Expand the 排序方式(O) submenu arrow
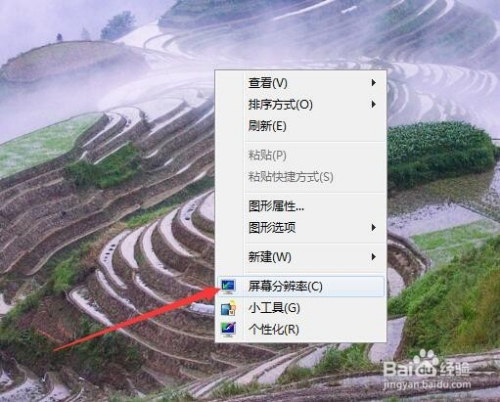Screen dimensions: 500x402 [374, 104]
